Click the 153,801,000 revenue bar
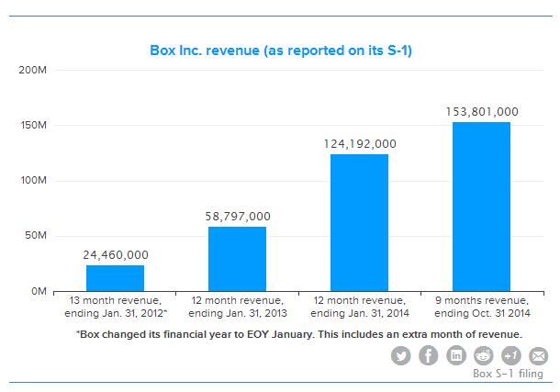This screenshot has height=392, width=560. 481,207
